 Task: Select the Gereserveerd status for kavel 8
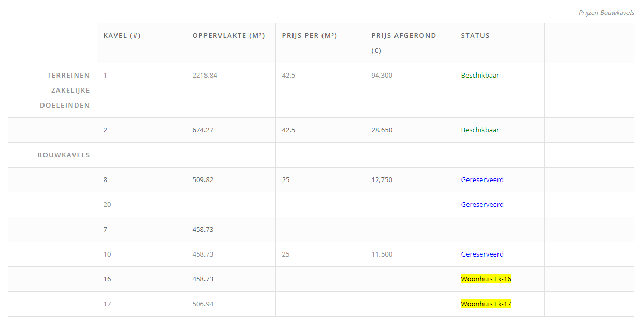(x=482, y=180)
